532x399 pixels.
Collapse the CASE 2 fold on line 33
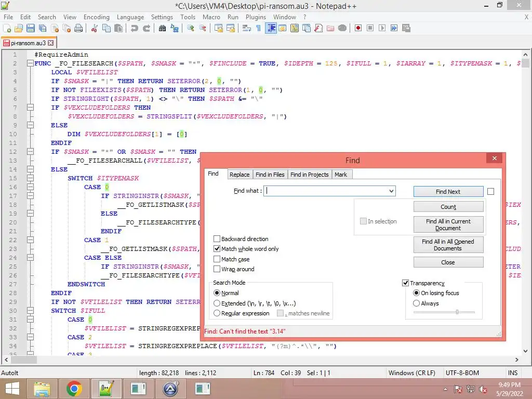point(30,337)
